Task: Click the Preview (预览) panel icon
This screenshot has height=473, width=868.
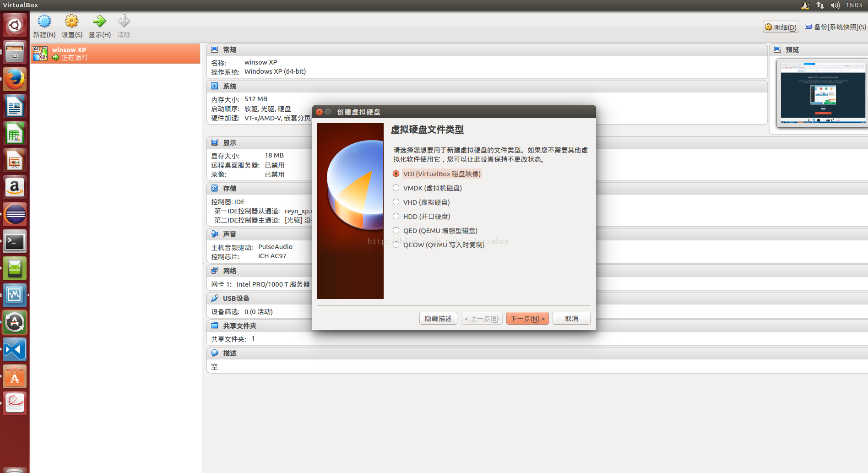Action: tap(777, 49)
